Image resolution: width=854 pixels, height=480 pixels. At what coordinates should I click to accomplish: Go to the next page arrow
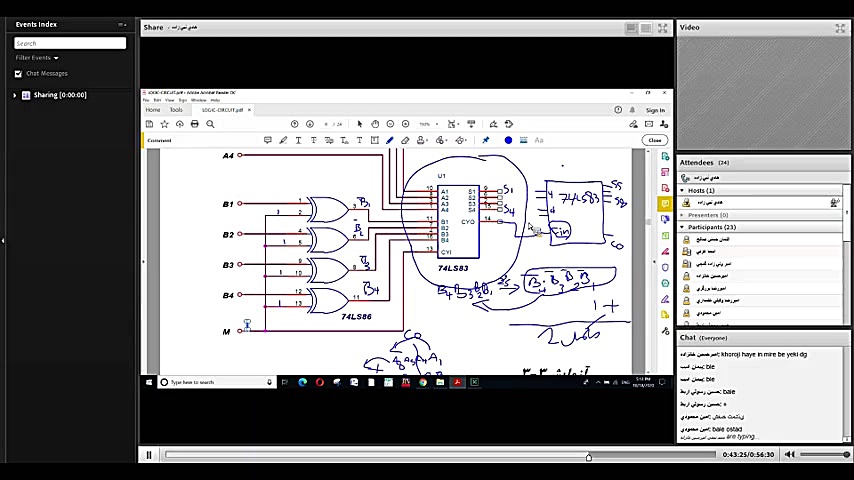coord(310,124)
